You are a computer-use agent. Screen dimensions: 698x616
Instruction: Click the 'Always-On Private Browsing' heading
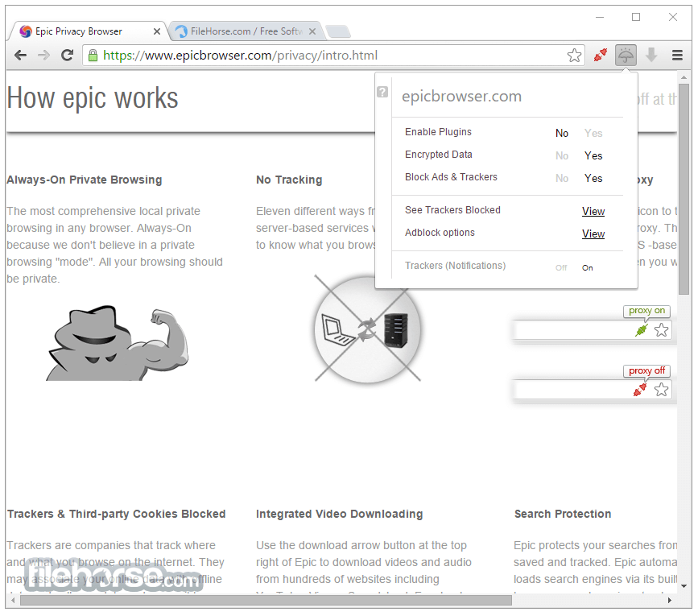coord(85,180)
